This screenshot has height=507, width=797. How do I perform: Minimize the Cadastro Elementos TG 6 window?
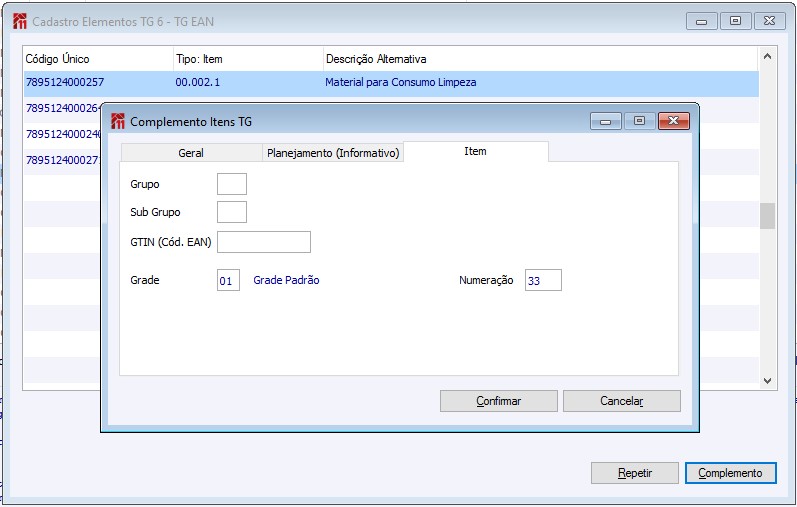[x=701, y=21]
